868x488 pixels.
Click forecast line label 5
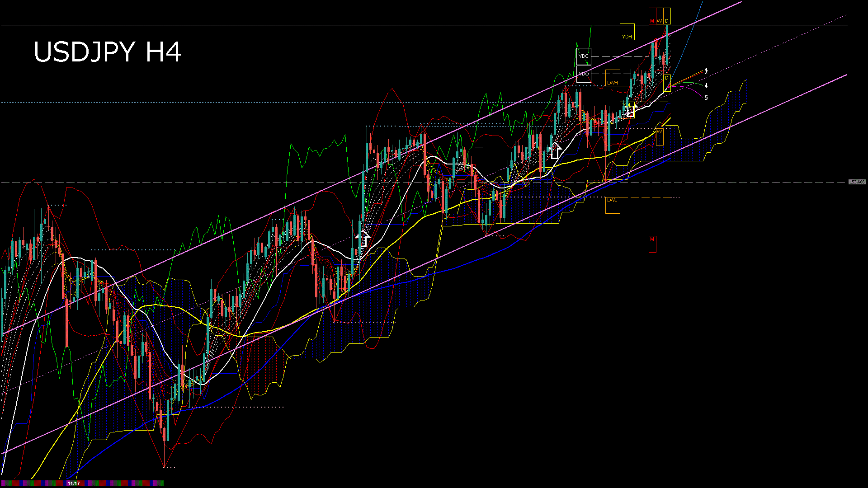point(706,98)
